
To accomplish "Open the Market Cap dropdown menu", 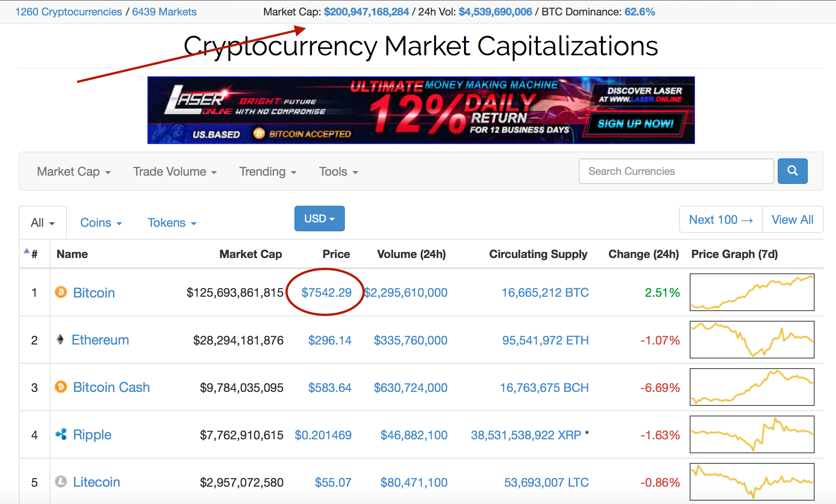I will [x=74, y=172].
